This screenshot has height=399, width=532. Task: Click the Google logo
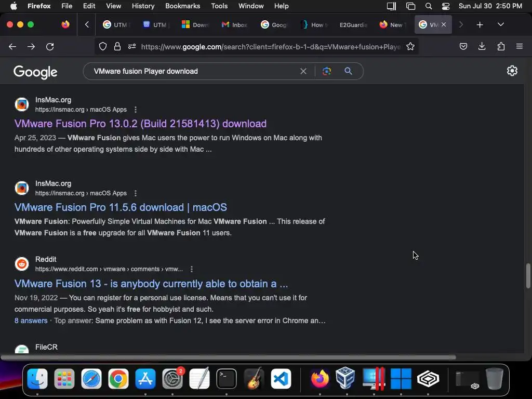pos(35,72)
